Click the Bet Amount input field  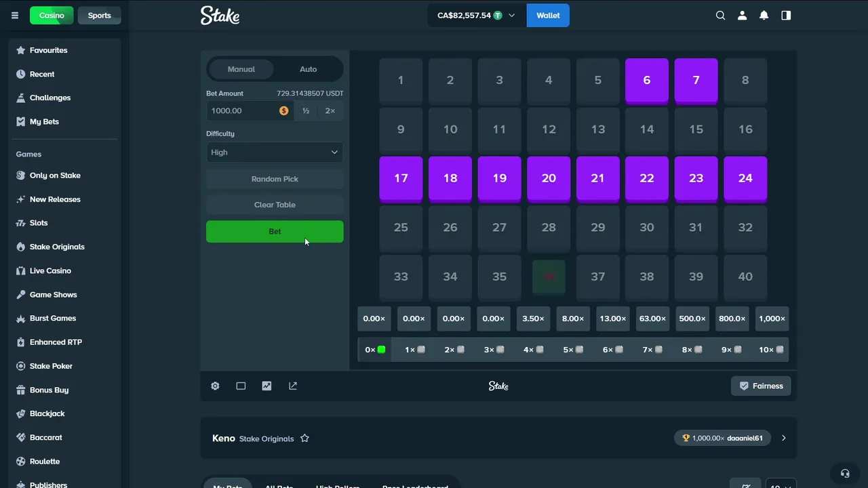click(x=250, y=111)
